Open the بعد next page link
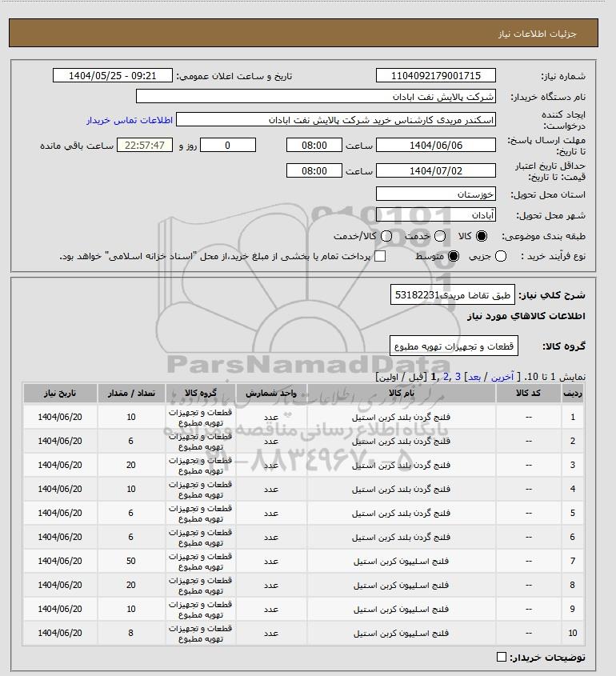The image size is (616, 676). 474,377
